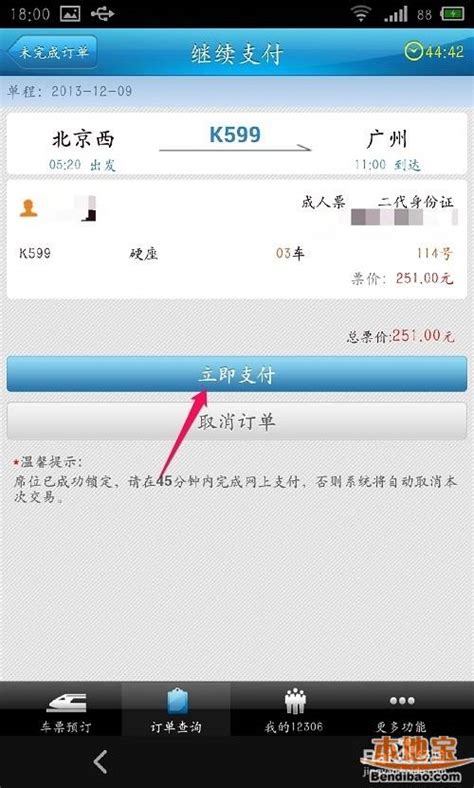Tap the 取消订单 cancel order button
The height and width of the screenshot is (788, 474).
pyautogui.click(x=237, y=421)
